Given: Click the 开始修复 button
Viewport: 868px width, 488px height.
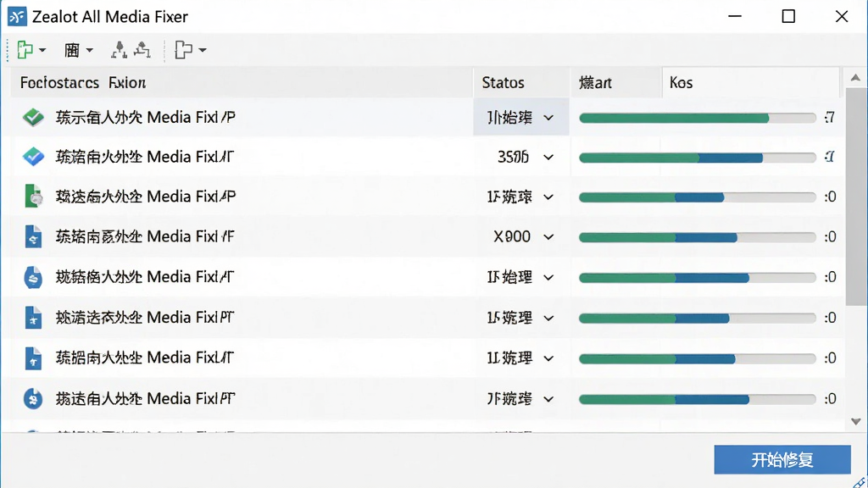Looking at the screenshot, I should 782,460.
